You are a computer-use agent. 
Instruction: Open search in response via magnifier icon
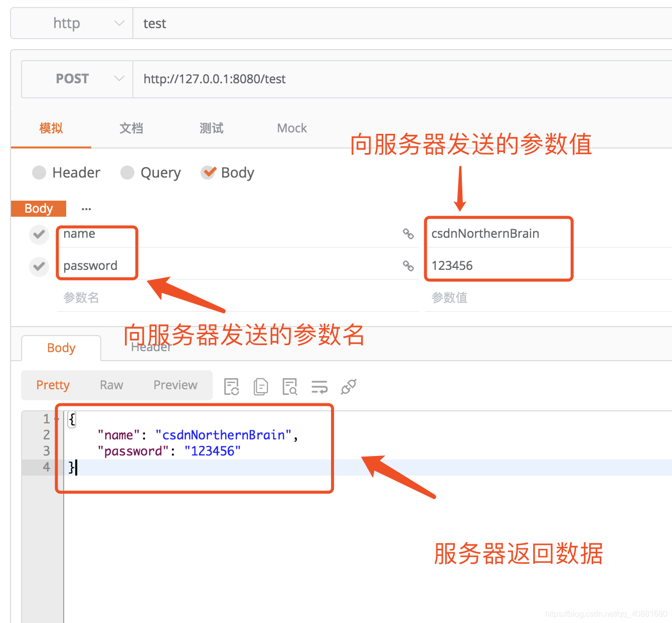pyautogui.click(x=289, y=386)
